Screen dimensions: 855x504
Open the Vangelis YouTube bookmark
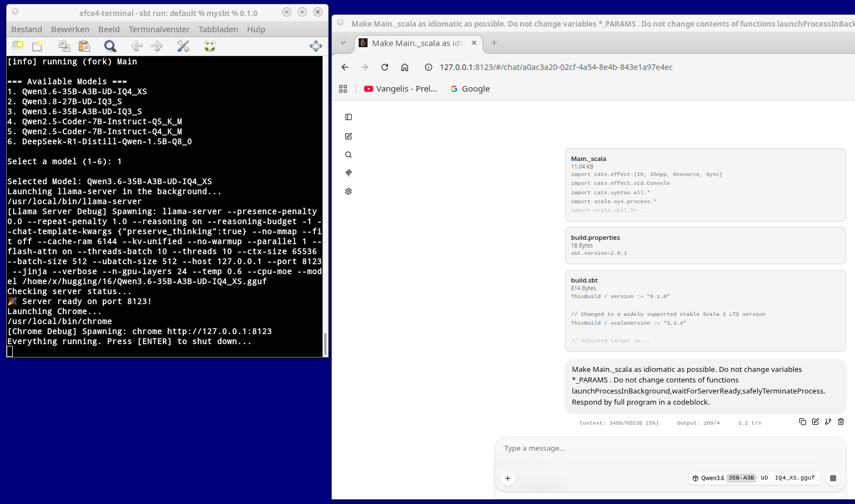tap(400, 89)
